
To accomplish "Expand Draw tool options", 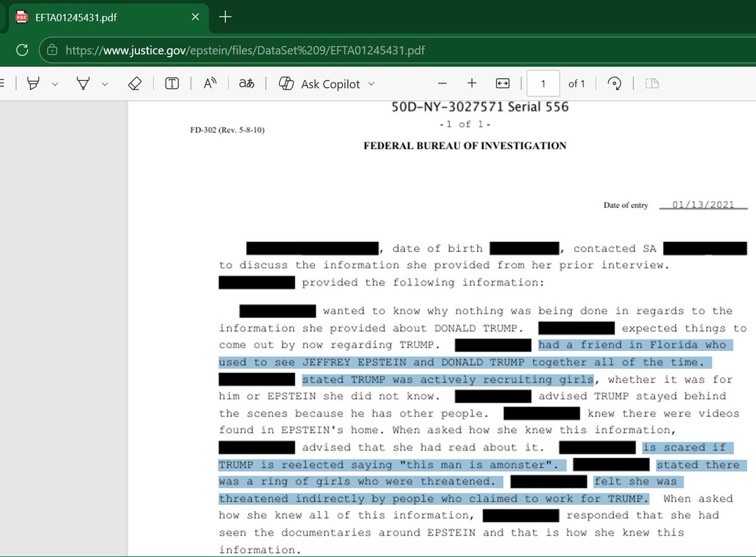I will [x=105, y=84].
